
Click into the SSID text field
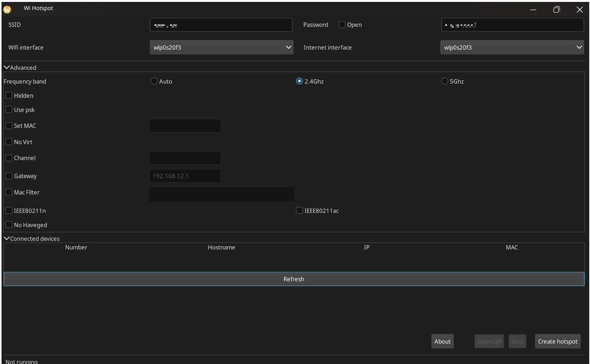coord(221,25)
